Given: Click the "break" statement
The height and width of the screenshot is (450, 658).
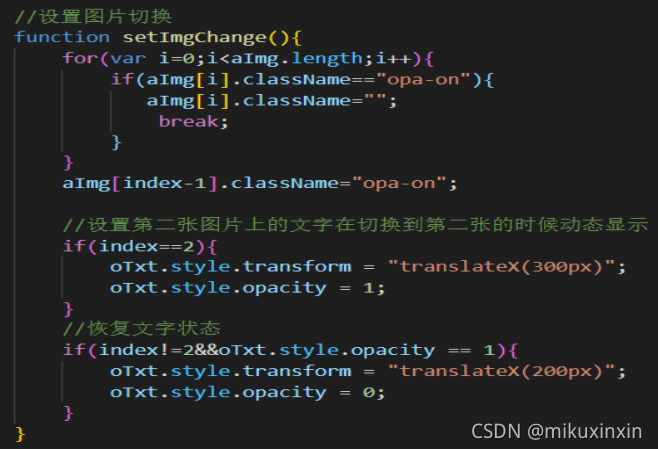Looking at the screenshot, I should 188,121.
